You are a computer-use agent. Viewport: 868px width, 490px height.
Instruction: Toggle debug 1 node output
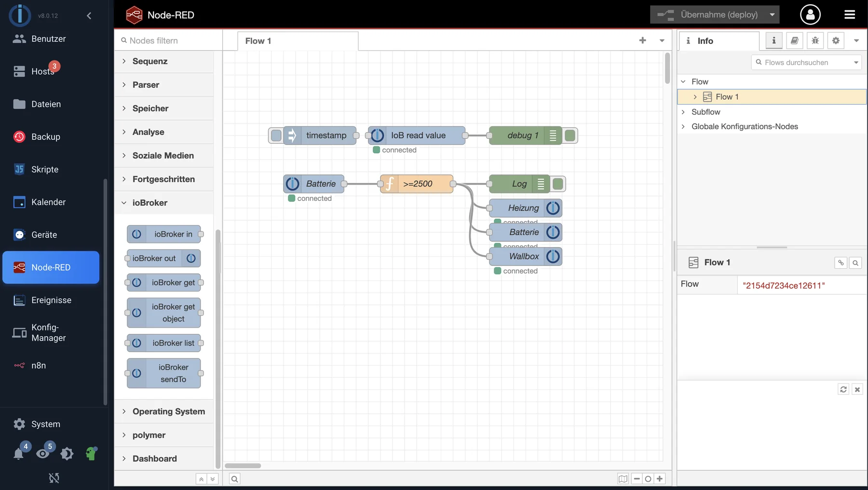pos(570,135)
